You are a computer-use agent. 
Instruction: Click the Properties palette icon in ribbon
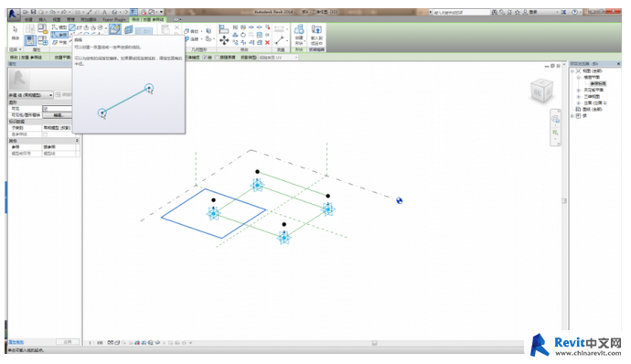click(30, 40)
